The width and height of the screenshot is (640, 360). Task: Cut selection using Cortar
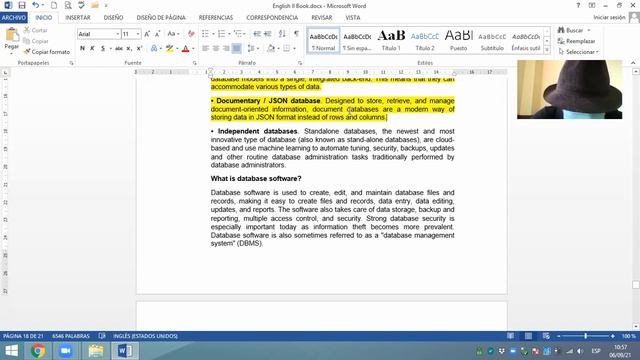pos(36,30)
